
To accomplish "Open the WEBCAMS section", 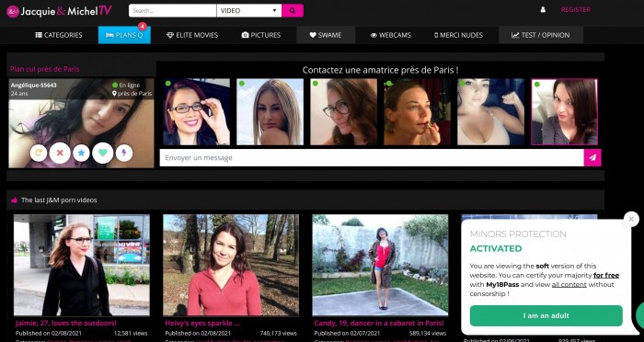I will pos(391,35).
